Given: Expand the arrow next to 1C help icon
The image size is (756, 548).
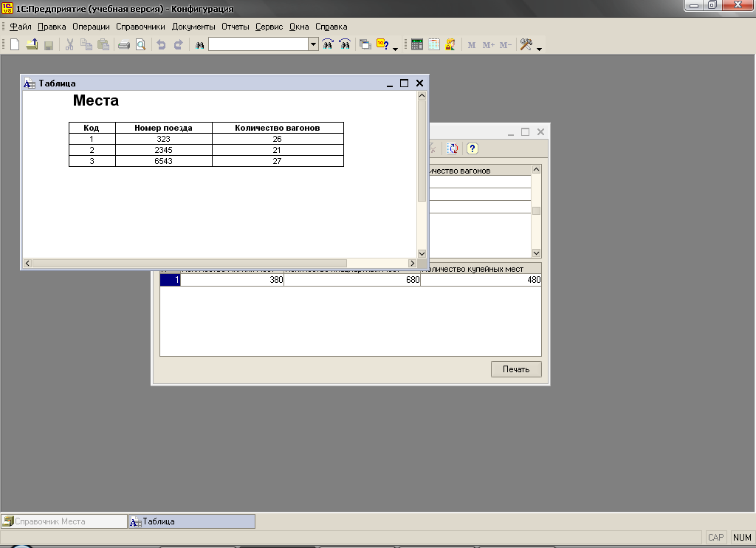Looking at the screenshot, I should (396, 48).
